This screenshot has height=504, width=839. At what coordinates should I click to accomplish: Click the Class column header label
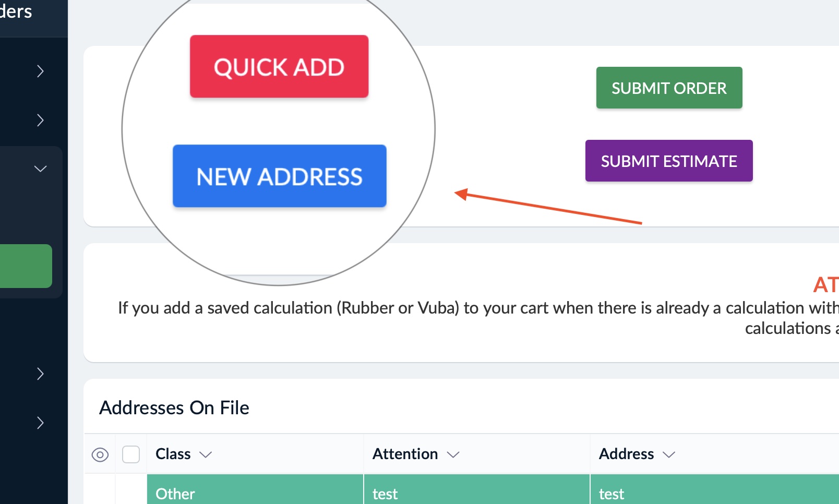click(x=173, y=454)
